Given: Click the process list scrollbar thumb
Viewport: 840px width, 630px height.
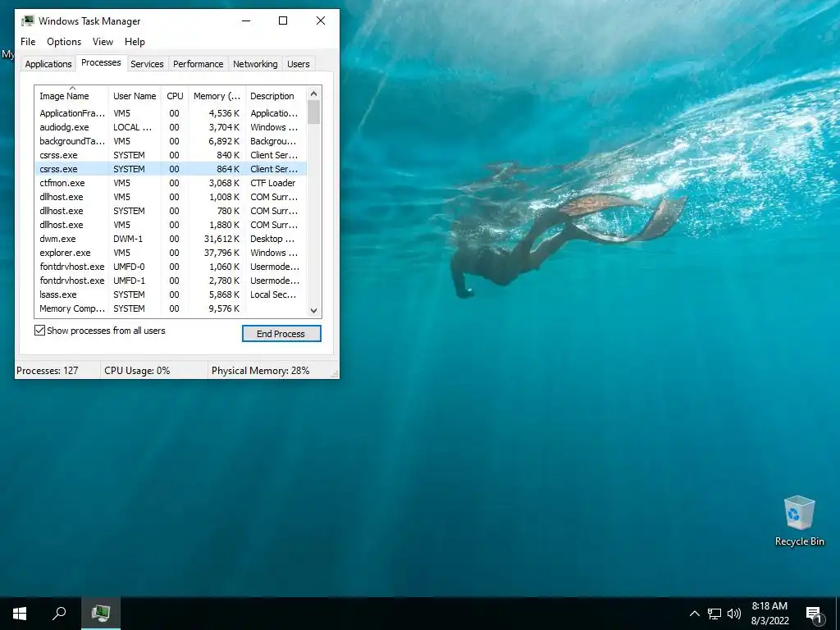Looking at the screenshot, I should (x=314, y=112).
